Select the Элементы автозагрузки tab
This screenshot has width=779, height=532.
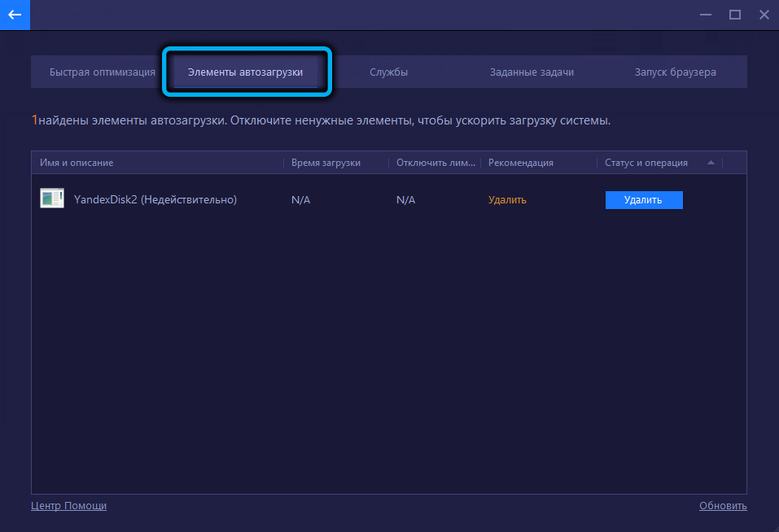(x=245, y=72)
